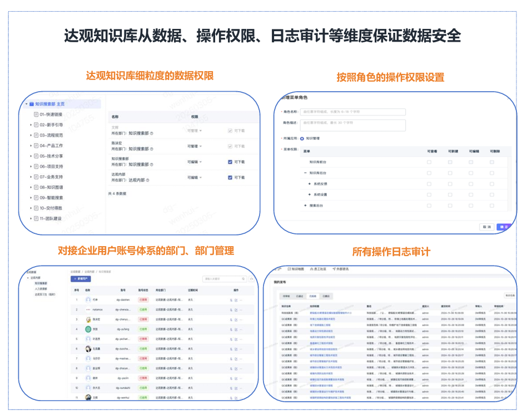
Task: Check 可查看 for 知识库前台 menu
Action: point(429,162)
